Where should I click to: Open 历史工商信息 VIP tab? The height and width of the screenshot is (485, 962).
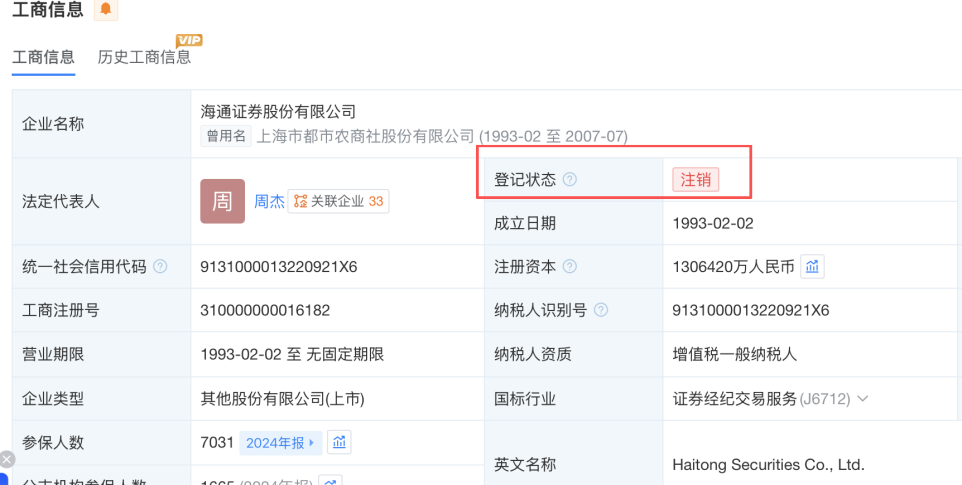[x=144, y=57]
